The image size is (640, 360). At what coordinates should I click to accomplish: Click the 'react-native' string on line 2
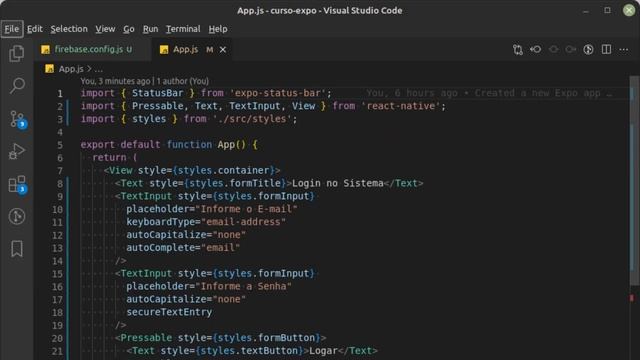(401, 106)
